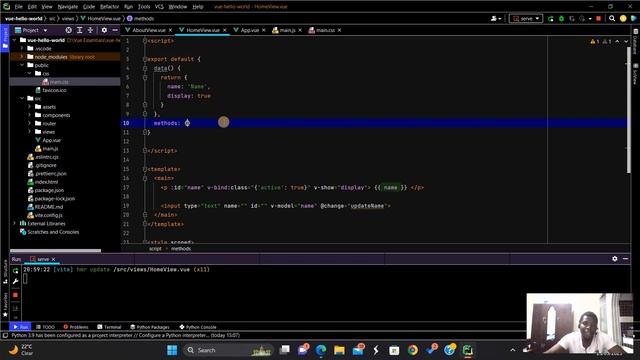Click yellow warning indicator in editor
The height and width of the screenshot is (360, 640).
595,42
